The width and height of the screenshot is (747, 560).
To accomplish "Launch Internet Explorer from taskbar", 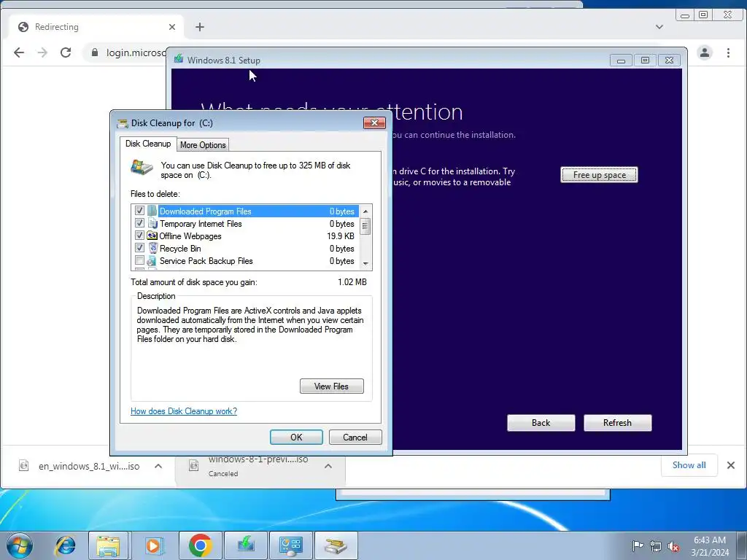I will coord(65,545).
